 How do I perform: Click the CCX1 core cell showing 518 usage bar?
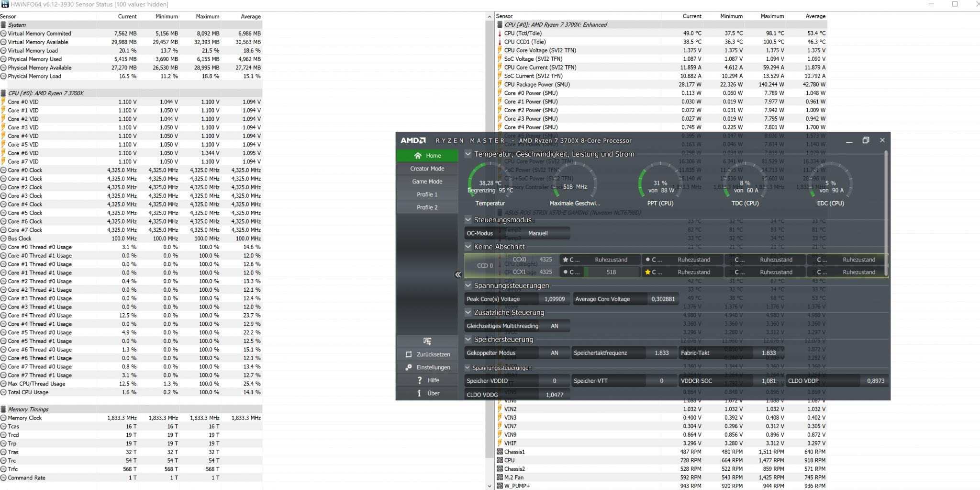point(601,272)
